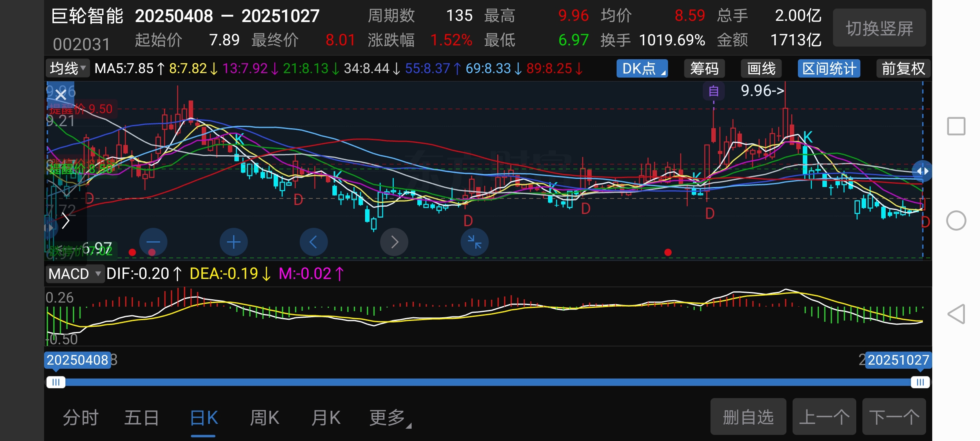Tap the Android home circle icon
Viewport: 980px width, 441px height.
click(956, 220)
